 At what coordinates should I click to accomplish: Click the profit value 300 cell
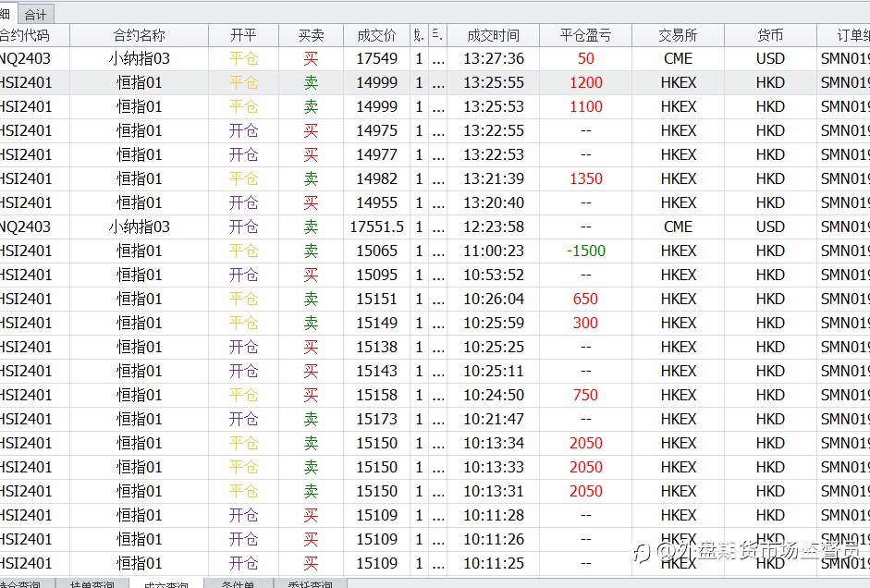(585, 323)
